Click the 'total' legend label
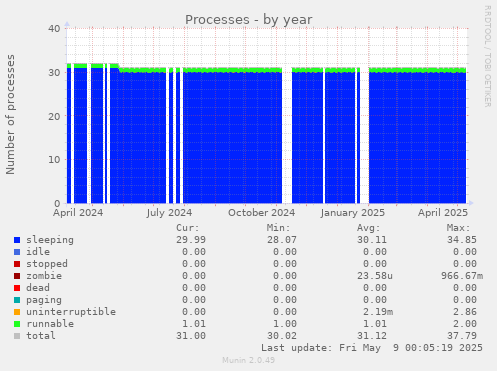The width and height of the screenshot is (497, 371). click(41, 336)
